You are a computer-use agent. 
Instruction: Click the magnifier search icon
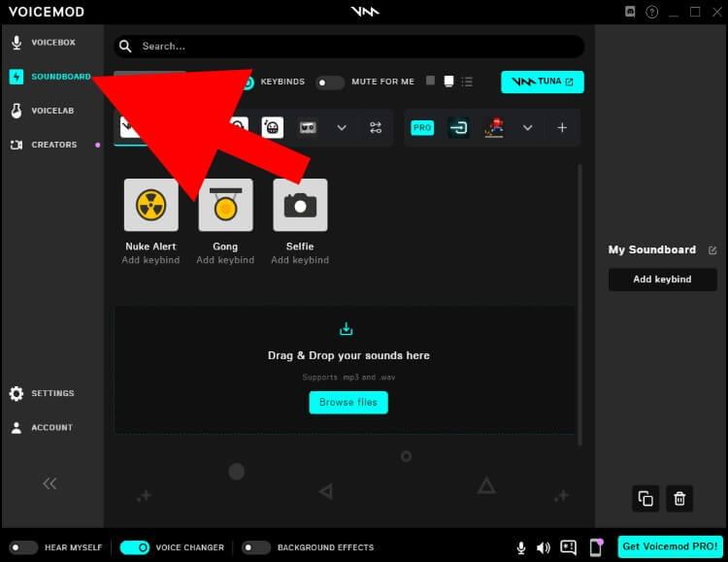point(125,46)
